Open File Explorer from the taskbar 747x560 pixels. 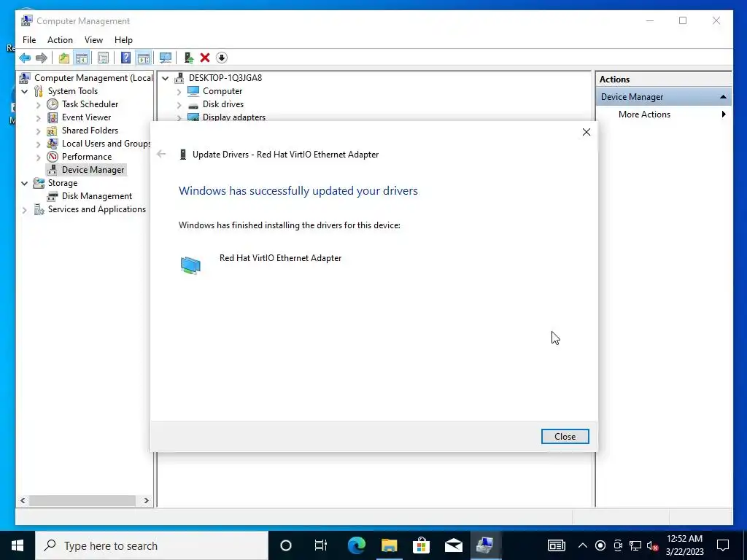click(389, 545)
